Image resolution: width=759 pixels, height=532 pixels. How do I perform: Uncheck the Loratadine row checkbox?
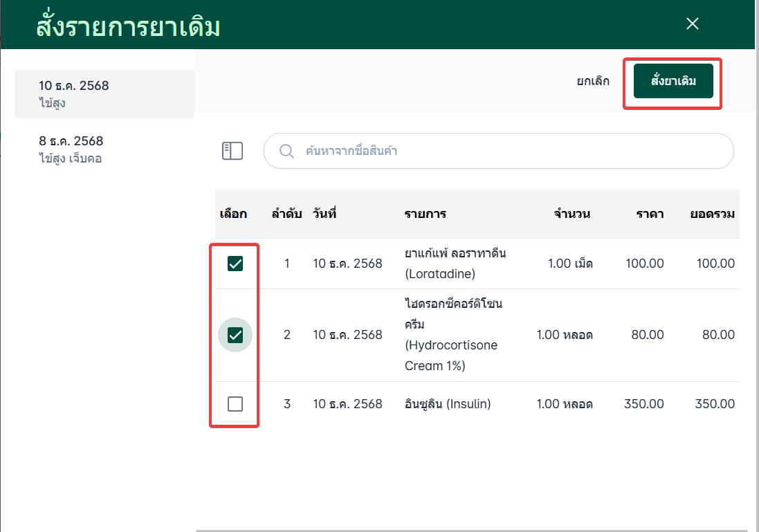pos(235,264)
